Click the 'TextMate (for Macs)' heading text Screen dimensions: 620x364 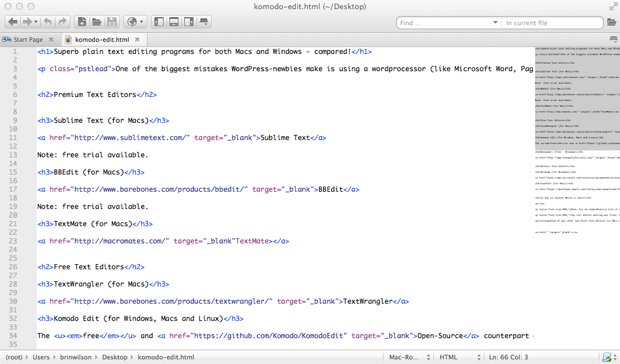(x=93, y=223)
